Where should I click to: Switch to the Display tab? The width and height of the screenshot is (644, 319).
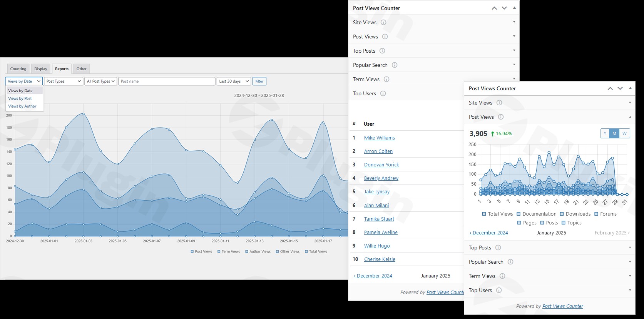[x=40, y=69]
